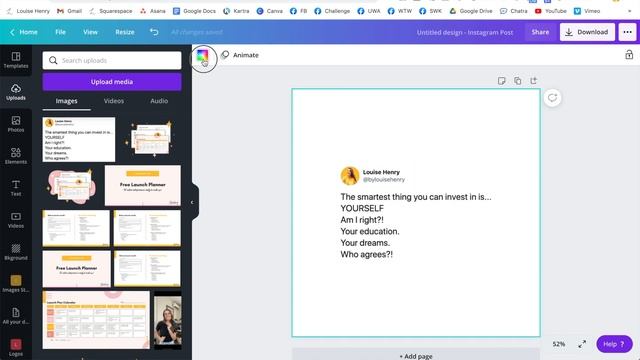Add notes to the page
Viewport: 640px width, 360px height.
[502, 81]
